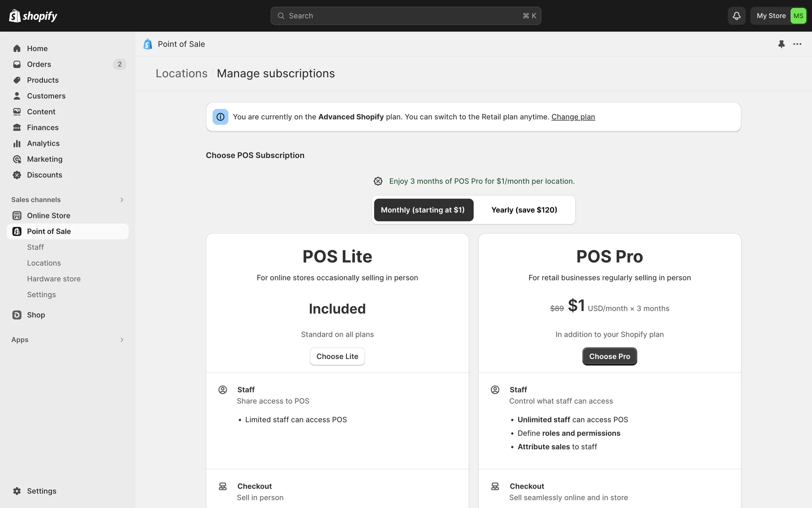Screen dimensions: 812x508
Task: Expand the Apps section chevron
Action: click(122, 340)
